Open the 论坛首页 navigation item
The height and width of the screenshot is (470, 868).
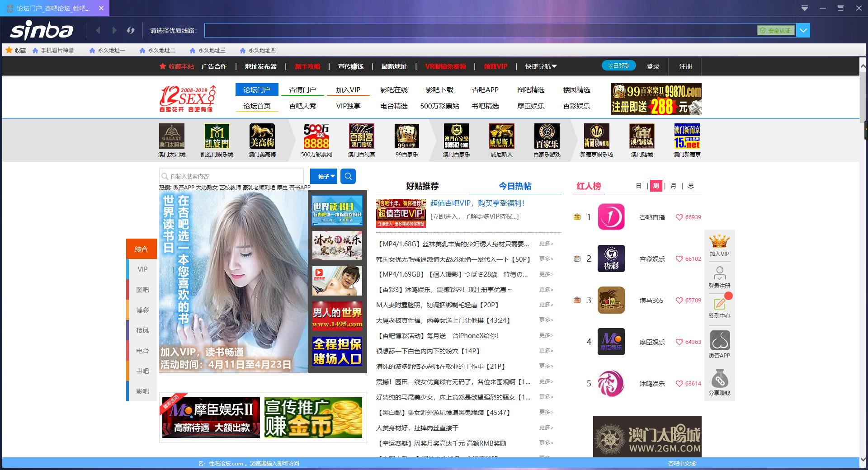click(x=257, y=106)
